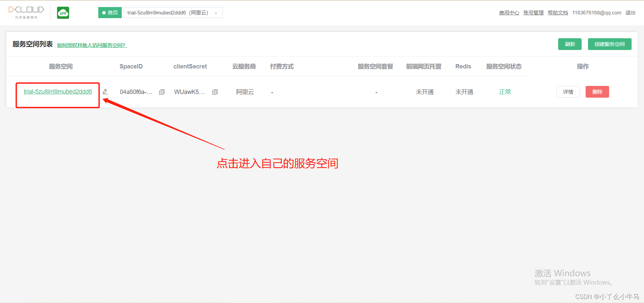Click the 未开通 value under 前端网页托管
The image size is (644, 303).
[425, 92]
